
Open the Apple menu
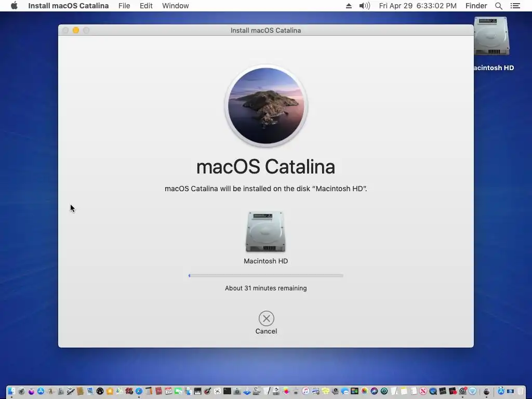(14, 6)
